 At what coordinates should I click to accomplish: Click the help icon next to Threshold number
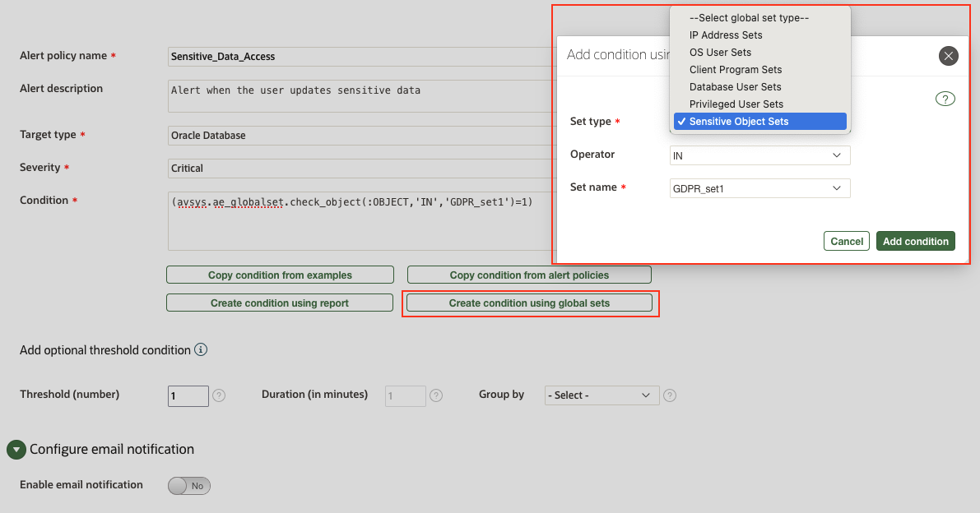pos(218,395)
